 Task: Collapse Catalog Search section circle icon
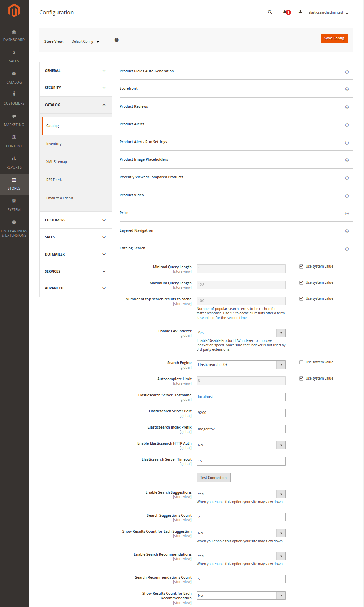347,249
